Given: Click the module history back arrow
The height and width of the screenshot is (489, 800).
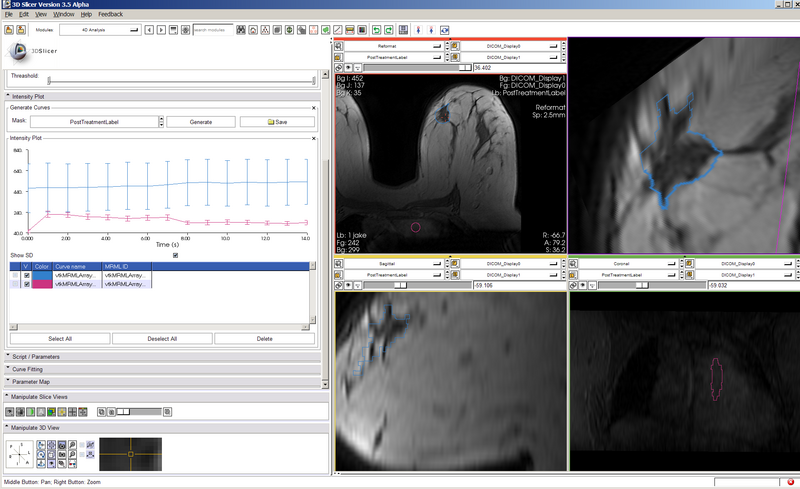Looking at the screenshot, I should (149, 30).
